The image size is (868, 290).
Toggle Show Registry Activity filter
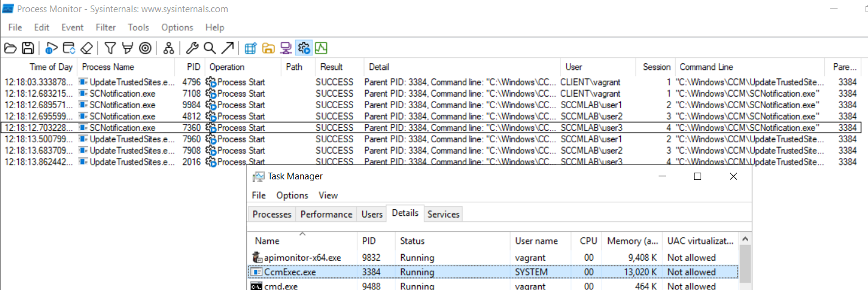(250, 48)
